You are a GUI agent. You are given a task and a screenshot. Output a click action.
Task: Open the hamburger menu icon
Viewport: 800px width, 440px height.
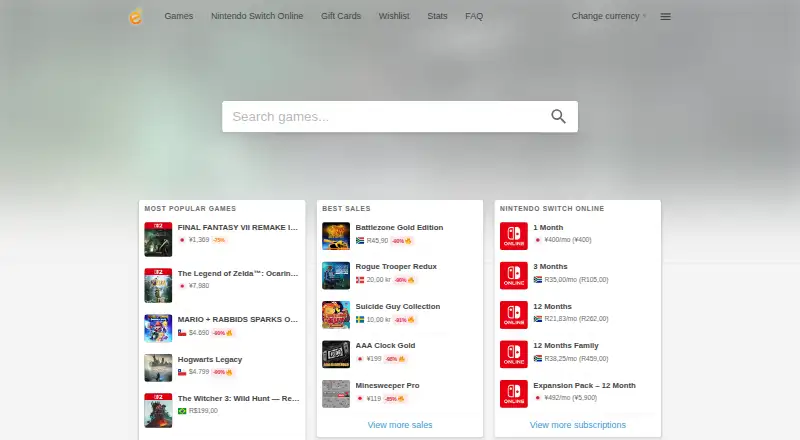tap(665, 16)
